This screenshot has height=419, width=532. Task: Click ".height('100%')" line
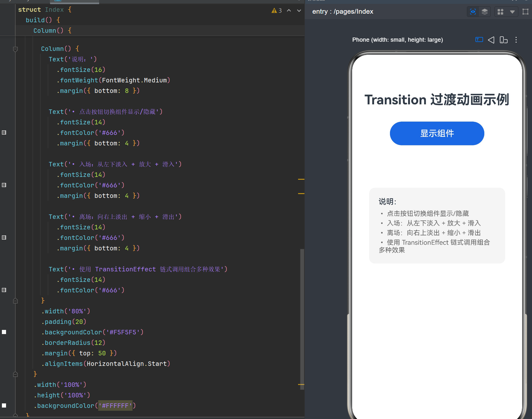[62, 395]
